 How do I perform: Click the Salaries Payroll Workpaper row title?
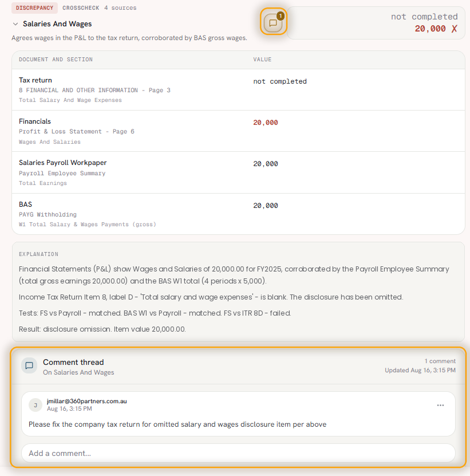point(63,163)
